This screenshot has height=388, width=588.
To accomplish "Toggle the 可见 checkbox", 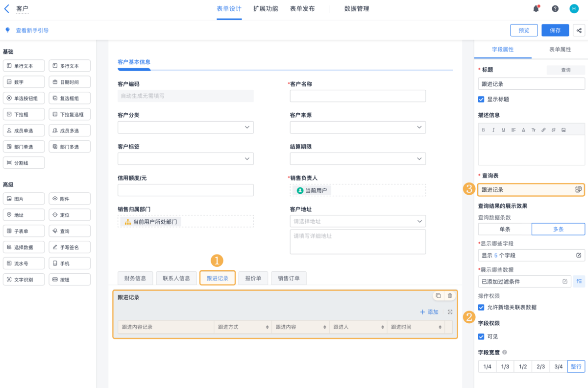I will [481, 336].
